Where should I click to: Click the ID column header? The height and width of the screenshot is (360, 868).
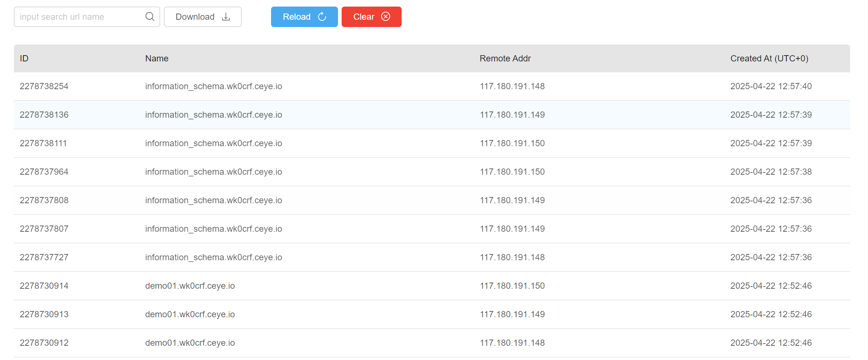click(x=24, y=58)
